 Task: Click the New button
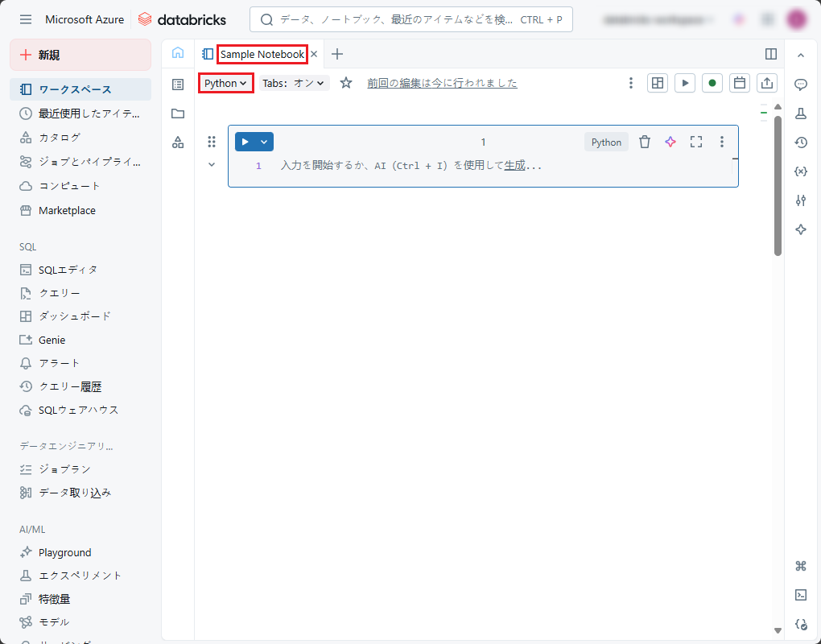point(80,55)
